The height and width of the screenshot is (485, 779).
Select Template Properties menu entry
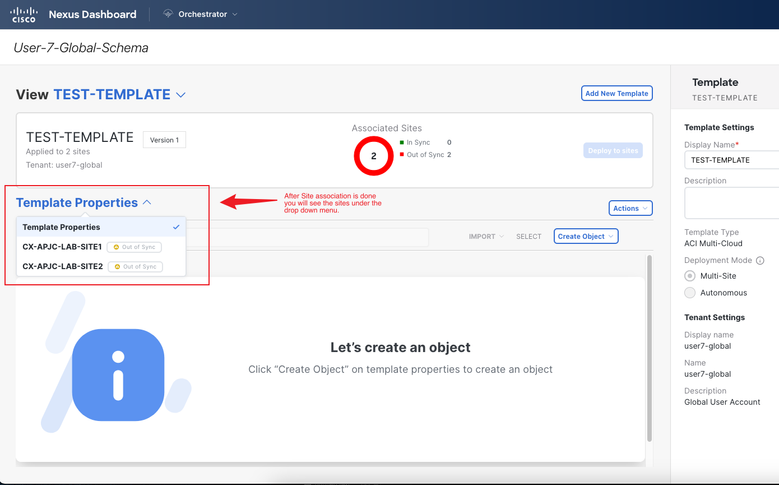(x=101, y=227)
